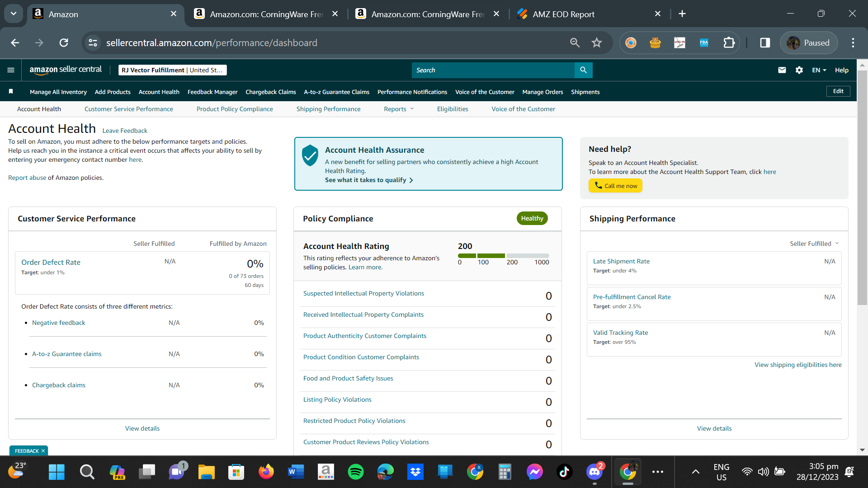Open Manage All Inventory menu item
Image resolution: width=868 pixels, height=488 pixels.
point(58,92)
